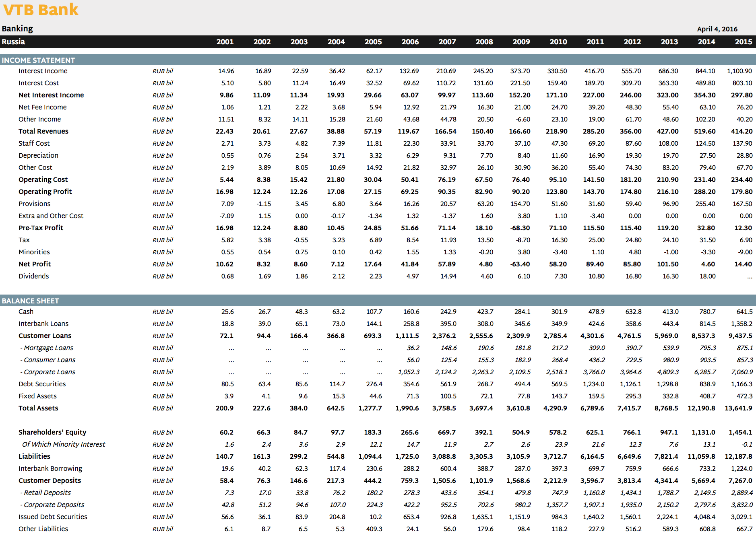Screen dimensions: 756x536
Task: Click the Dividends row label
Action: point(33,276)
